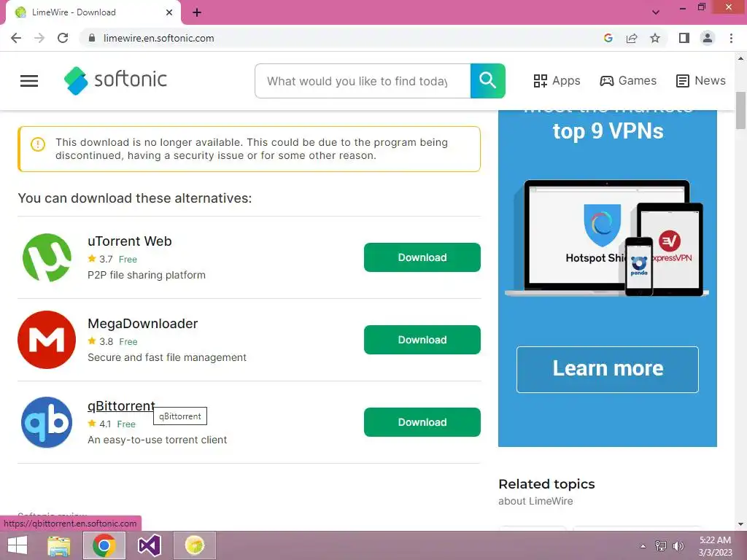Open the MegaDownloader title link
747x560 pixels.
pos(142,324)
